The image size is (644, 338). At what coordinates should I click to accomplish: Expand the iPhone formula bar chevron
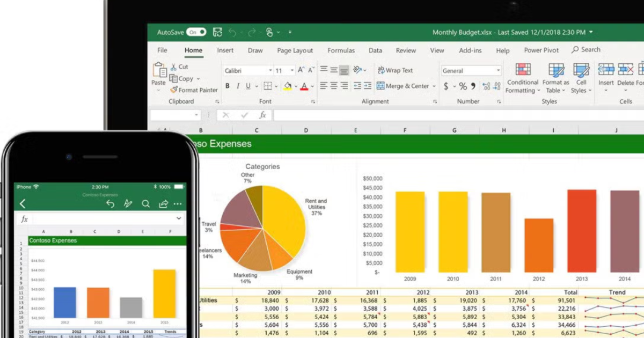[x=179, y=219]
